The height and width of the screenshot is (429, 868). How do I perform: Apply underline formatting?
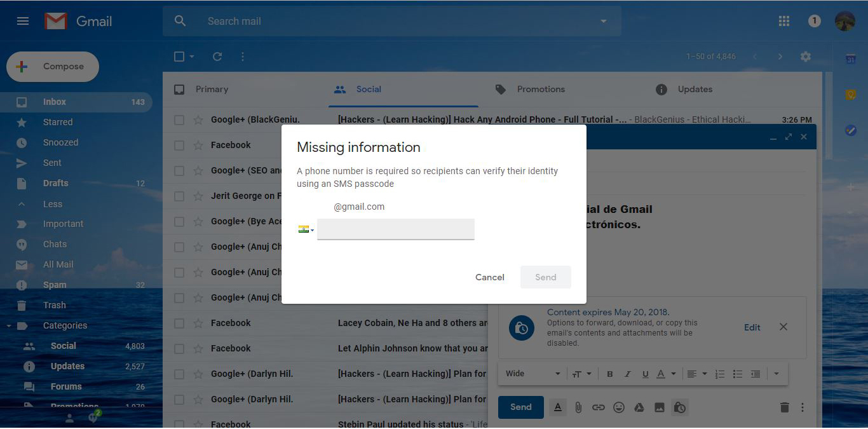646,374
